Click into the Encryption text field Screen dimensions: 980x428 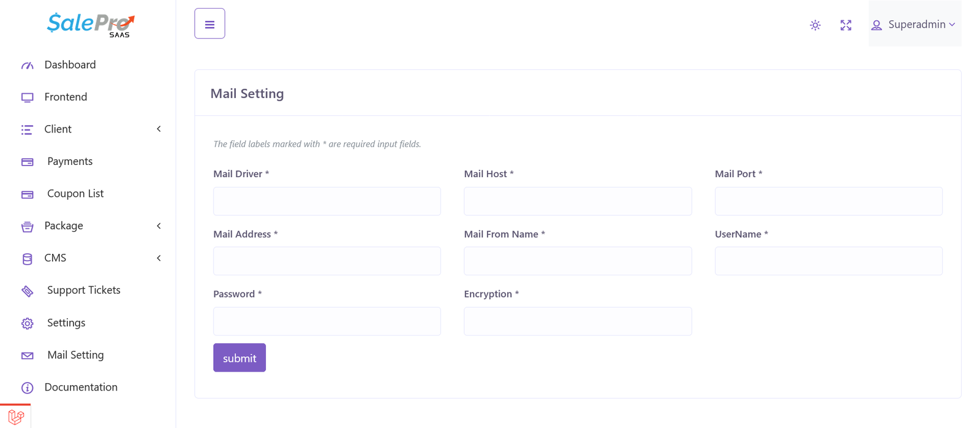(x=578, y=321)
